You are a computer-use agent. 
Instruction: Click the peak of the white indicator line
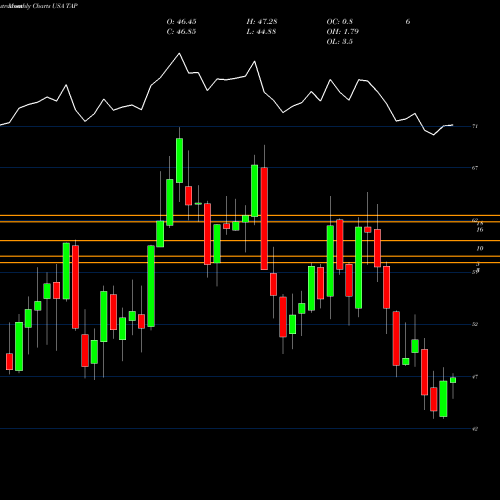(179, 53)
